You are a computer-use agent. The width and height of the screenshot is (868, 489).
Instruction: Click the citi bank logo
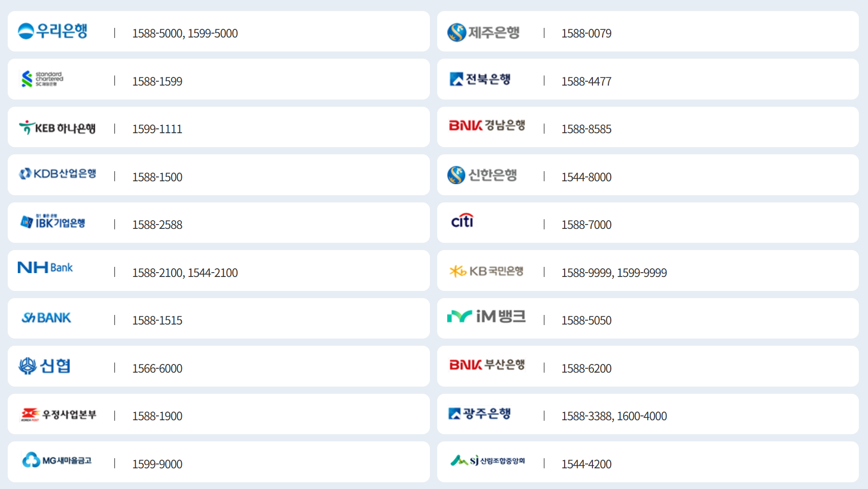coord(462,221)
